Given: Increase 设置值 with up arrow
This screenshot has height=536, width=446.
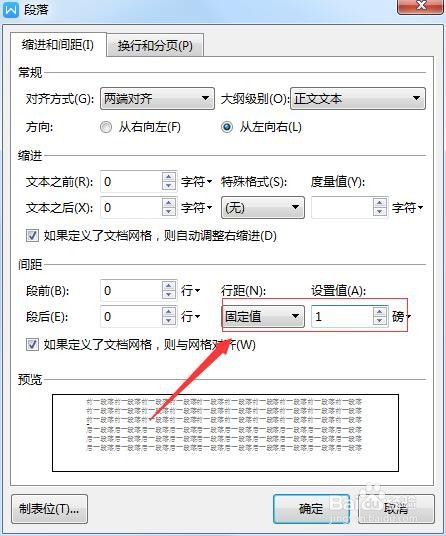Looking at the screenshot, I should click(380, 312).
